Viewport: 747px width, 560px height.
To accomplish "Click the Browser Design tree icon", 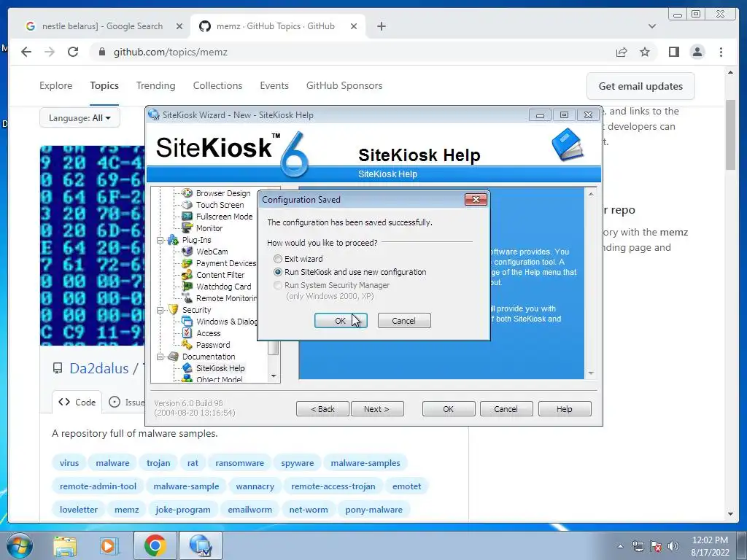I will point(187,192).
